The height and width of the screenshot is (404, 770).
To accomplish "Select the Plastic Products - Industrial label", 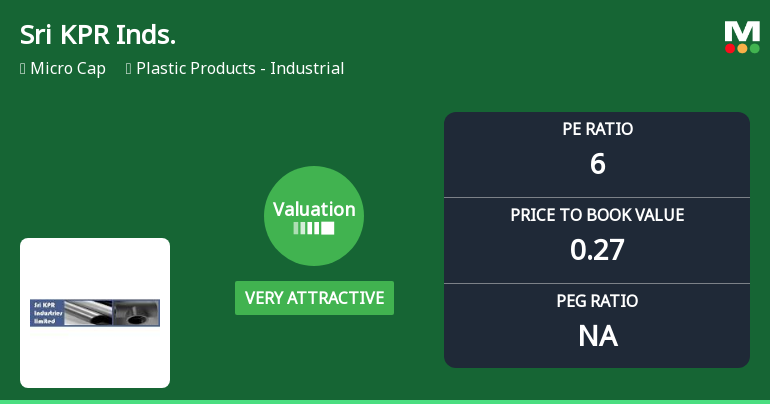I will click(x=240, y=69).
